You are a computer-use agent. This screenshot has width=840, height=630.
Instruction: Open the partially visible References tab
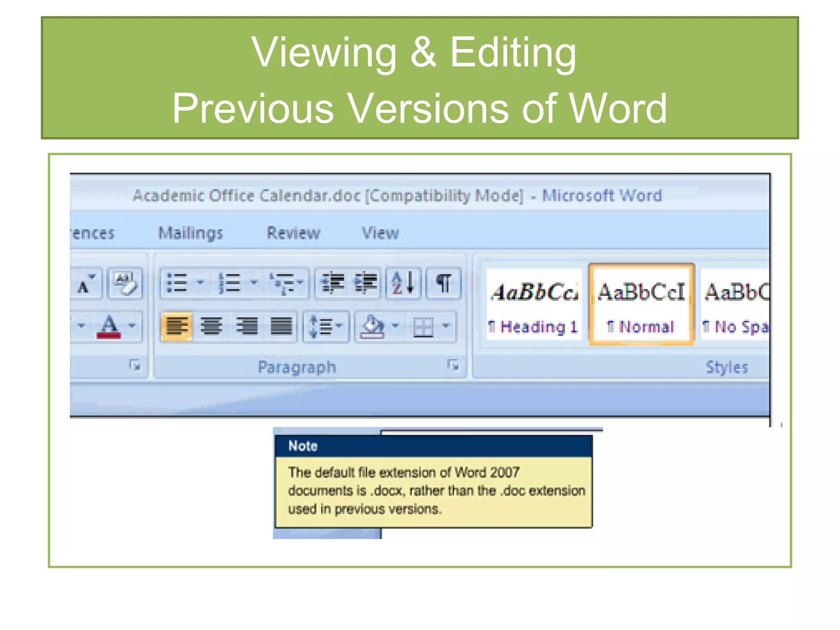(x=93, y=233)
